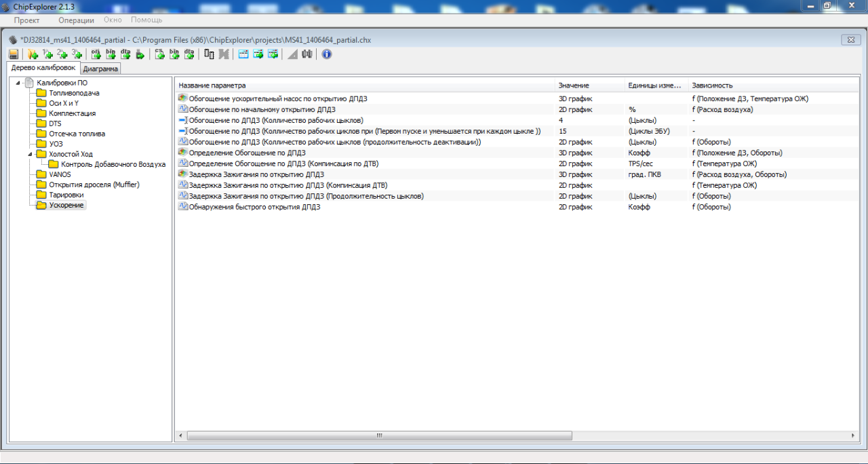Viewport: 868px width, 464px height.
Task: Select the Обнаружения быстрого открытия ДПДЗ row
Action: (x=254, y=207)
